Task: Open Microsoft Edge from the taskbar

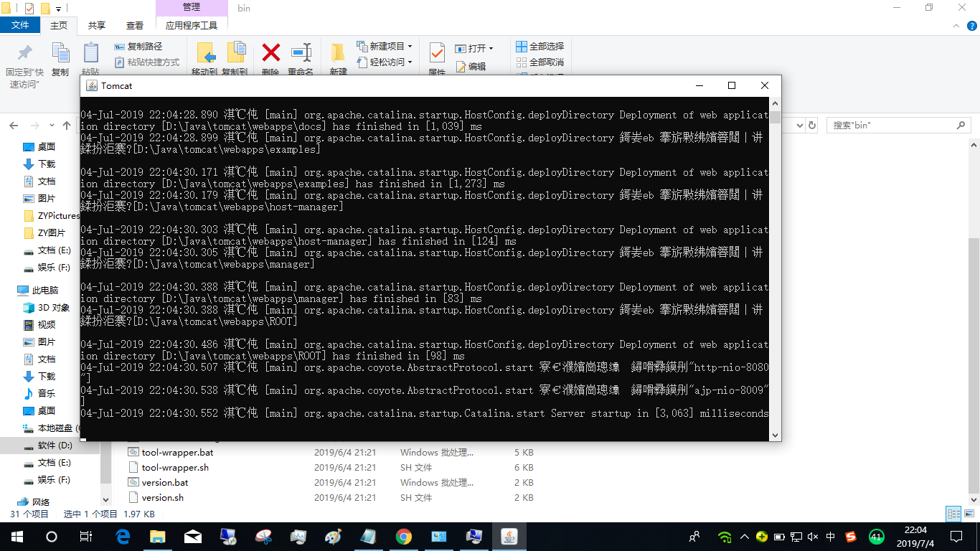Action: tap(123, 537)
